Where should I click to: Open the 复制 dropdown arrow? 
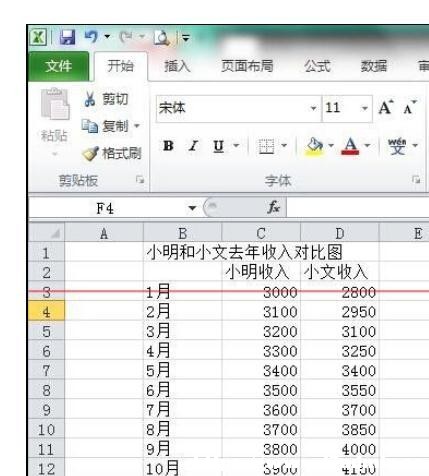[137, 126]
